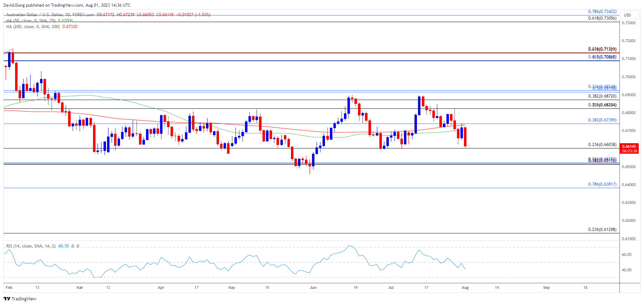
Task: Select the MA (200, close, 0, SMA, 200) legend
Action: click(33, 27)
